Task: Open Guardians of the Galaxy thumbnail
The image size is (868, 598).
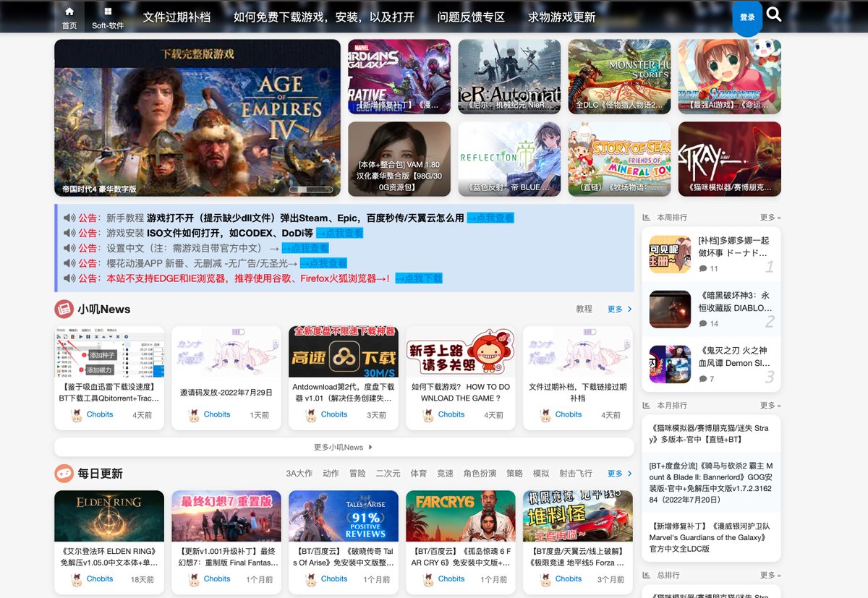Action: pyautogui.click(x=399, y=77)
